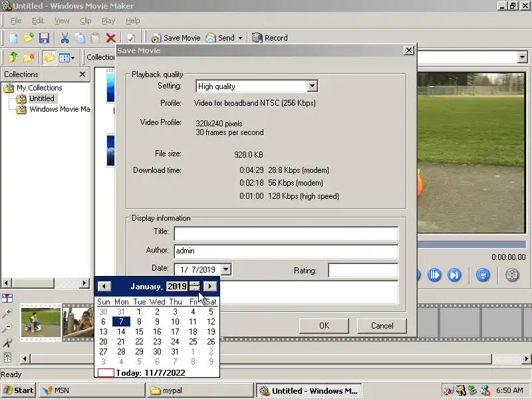Click the New Collection folder icon
This screenshot has width=532, height=399.
(x=29, y=57)
